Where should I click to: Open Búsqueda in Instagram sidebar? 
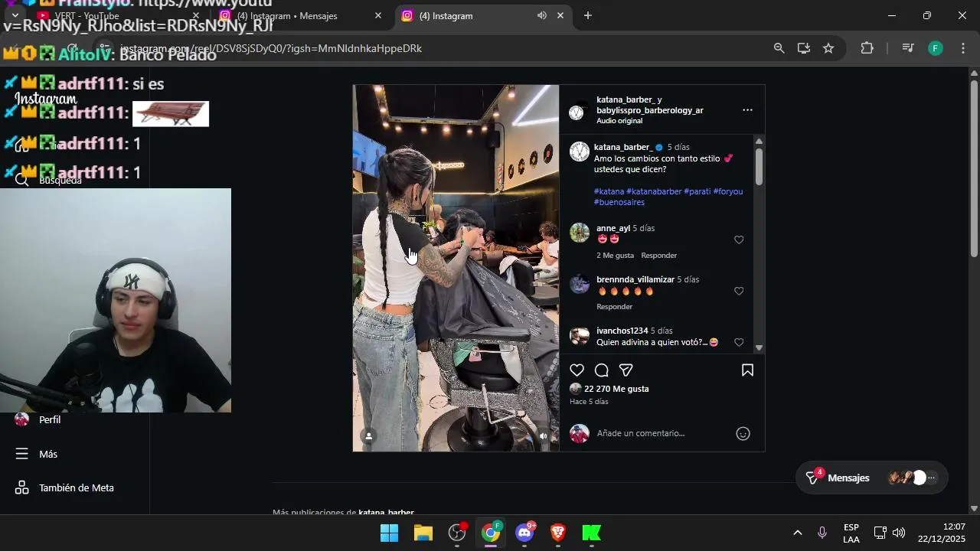click(x=48, y=181)
